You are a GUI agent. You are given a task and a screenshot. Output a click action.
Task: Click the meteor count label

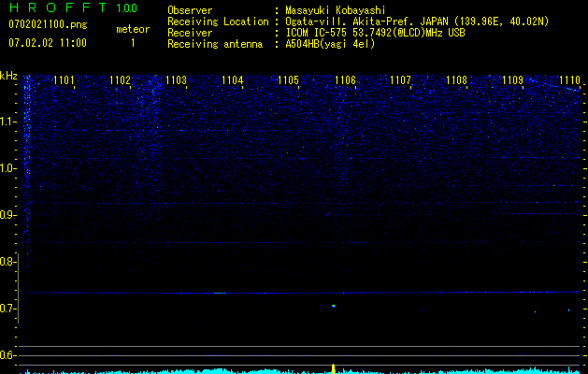133,29
